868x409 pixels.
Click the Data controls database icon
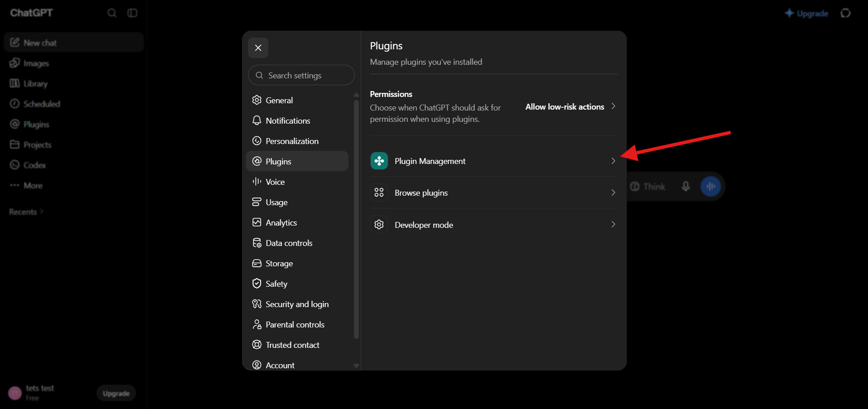[x=257, y=243]
